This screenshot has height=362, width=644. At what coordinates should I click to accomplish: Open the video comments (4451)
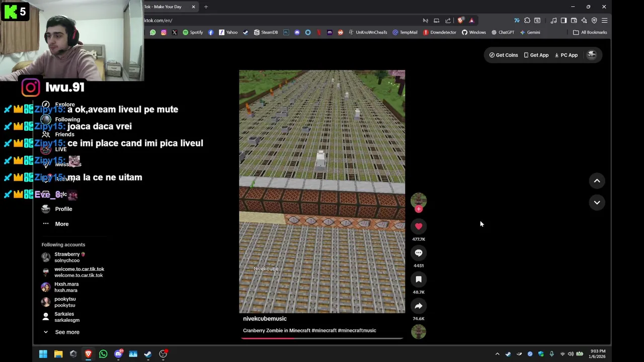419,253
